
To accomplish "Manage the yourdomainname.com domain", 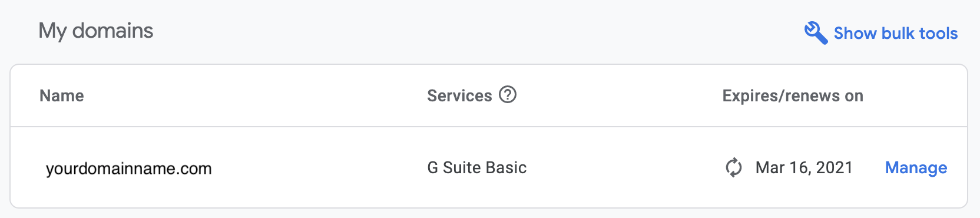I will (916, 167).
